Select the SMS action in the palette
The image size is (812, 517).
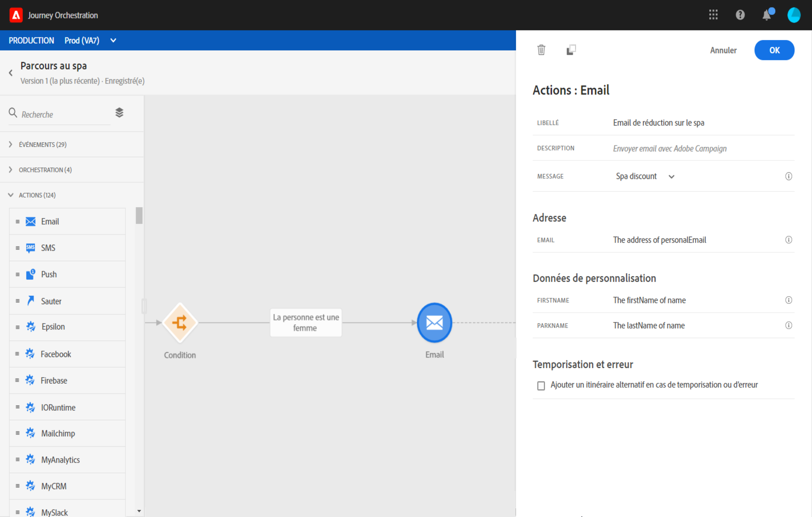click(48, 248)
